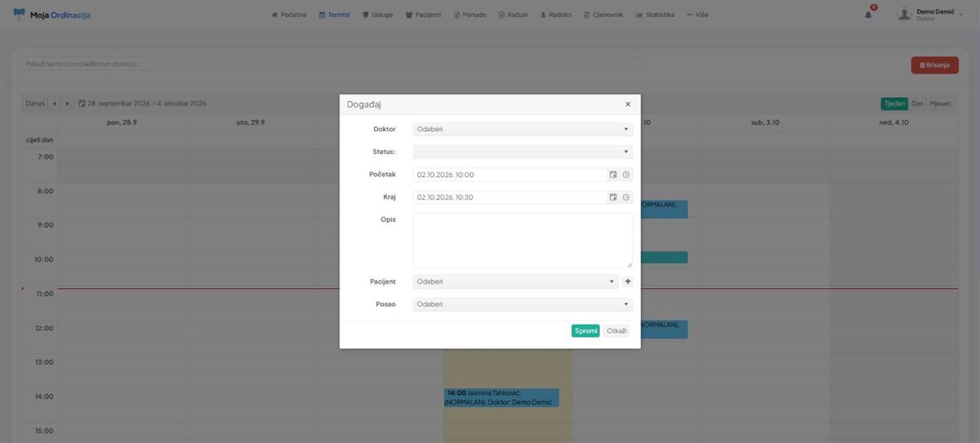
Task: Focus the doctor filter search field
Action: [x=332, y=64]
